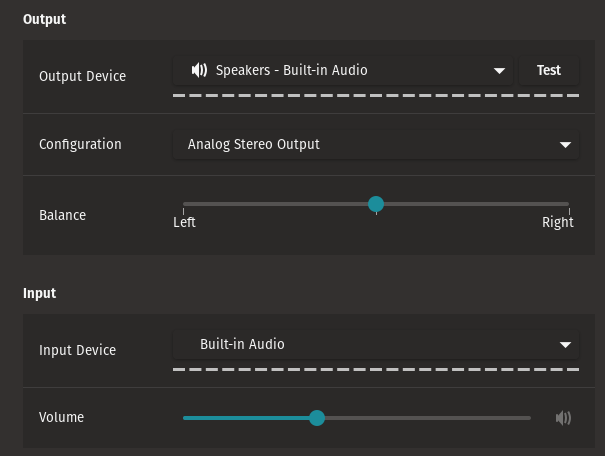Click the Balance slider handle

(376, 204)
